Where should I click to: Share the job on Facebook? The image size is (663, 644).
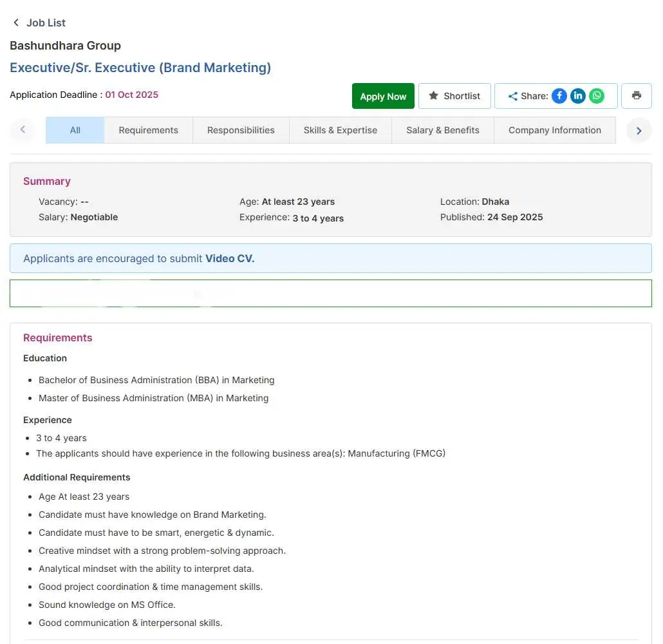coord(559,96)
